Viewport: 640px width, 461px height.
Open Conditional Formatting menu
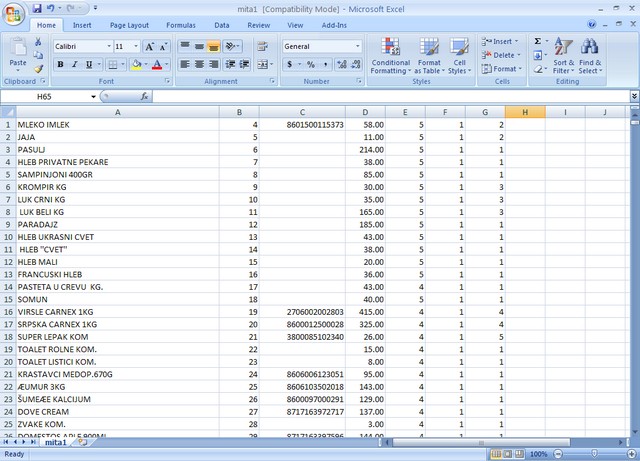(390, 56)
